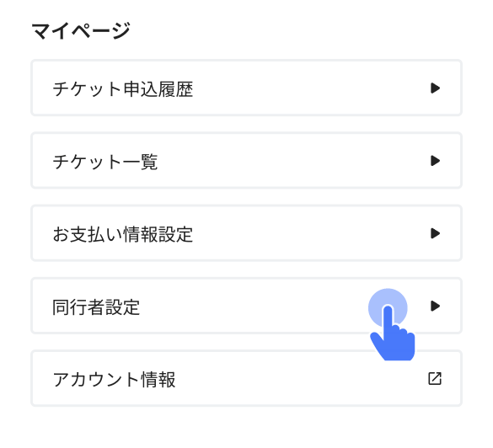Select the お支払い情報設定 text label
Image resolution: width=493 pixels, height=448 pixels.
point(123,234)
